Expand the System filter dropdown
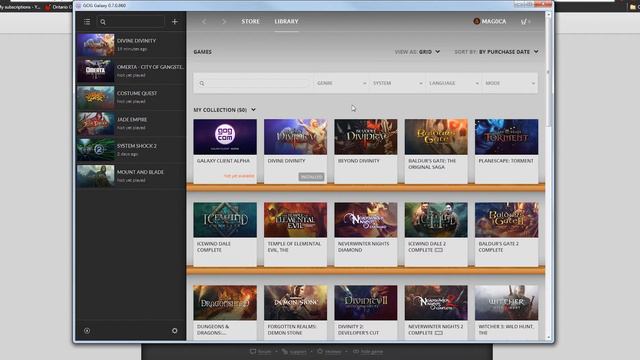The width and height of the screenshot is (640, 360). pos(398,83)
